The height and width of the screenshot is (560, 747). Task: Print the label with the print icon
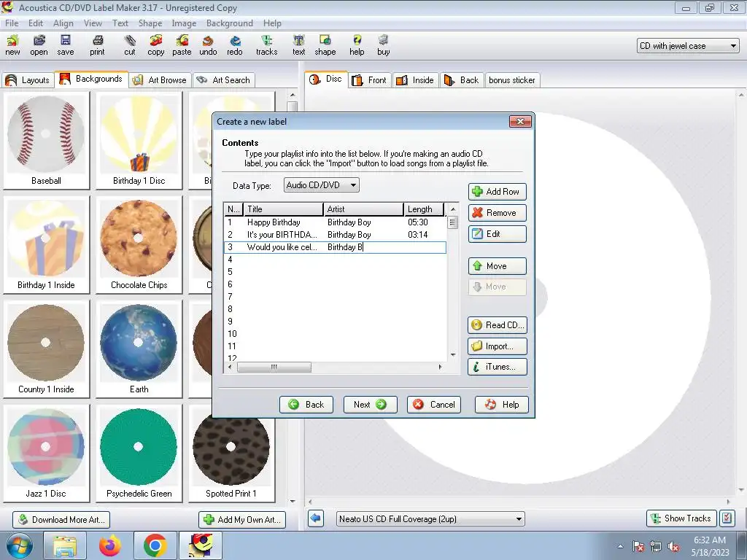pos(97,45)
